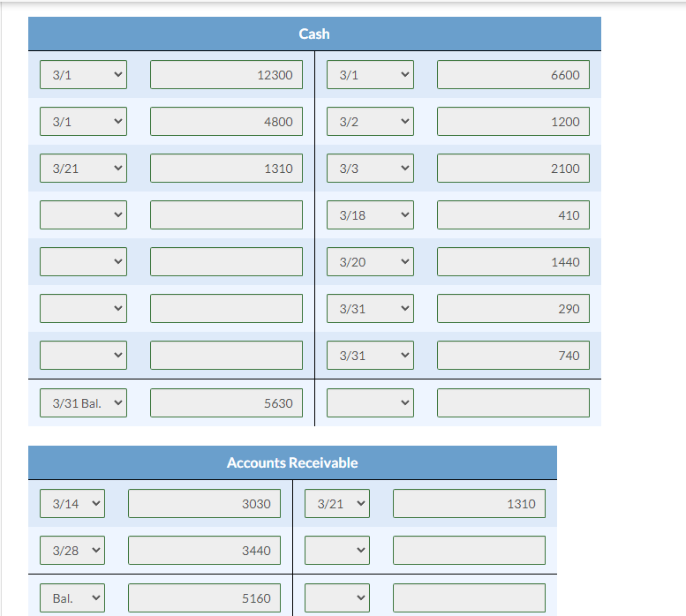The width and height of the screenshot is (686, 616).
Task: Click the Cash credit amount field showing 410
Action: point(513,215)
